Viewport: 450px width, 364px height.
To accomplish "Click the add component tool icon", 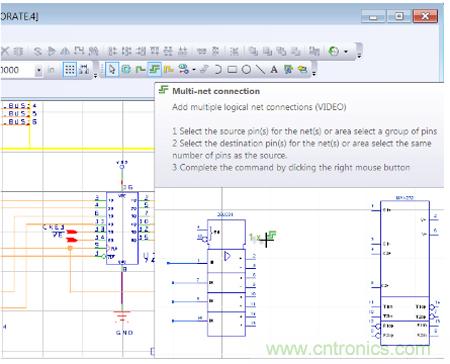I will point(126,70).
